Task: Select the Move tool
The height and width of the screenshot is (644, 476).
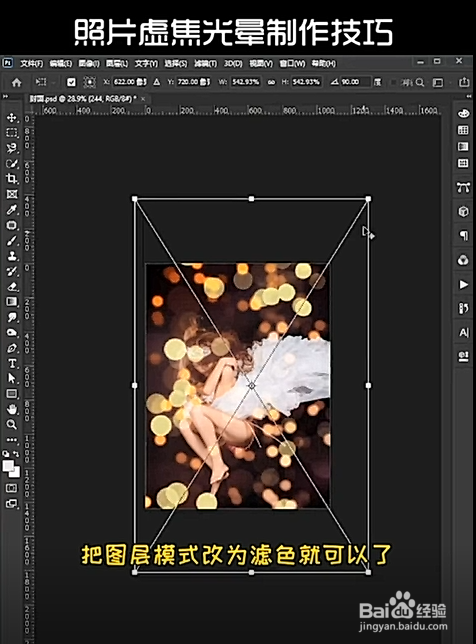Action: [11, 117]
